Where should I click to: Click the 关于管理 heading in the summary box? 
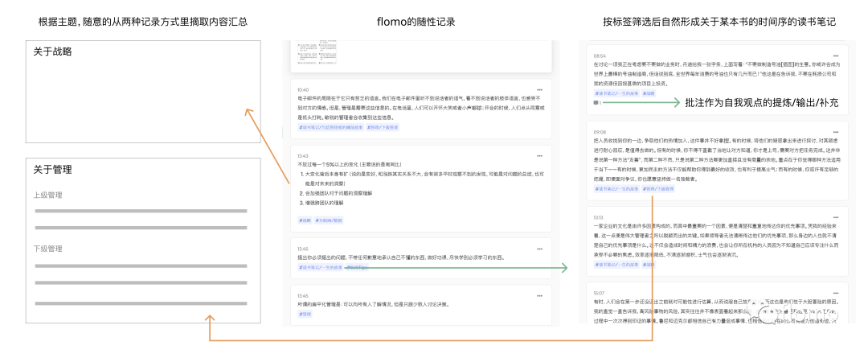tap(52, 169)
